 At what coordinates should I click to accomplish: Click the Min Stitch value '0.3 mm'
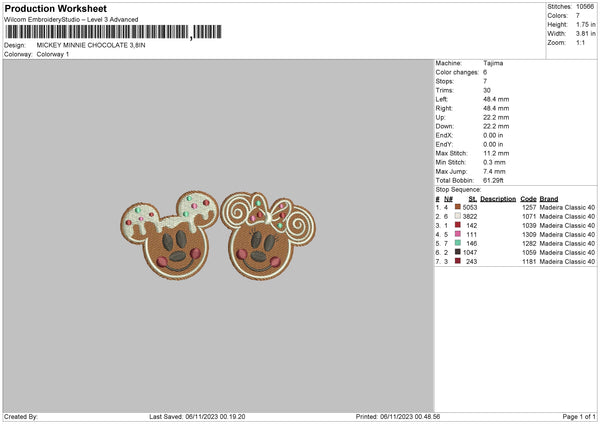pos(494,162)
